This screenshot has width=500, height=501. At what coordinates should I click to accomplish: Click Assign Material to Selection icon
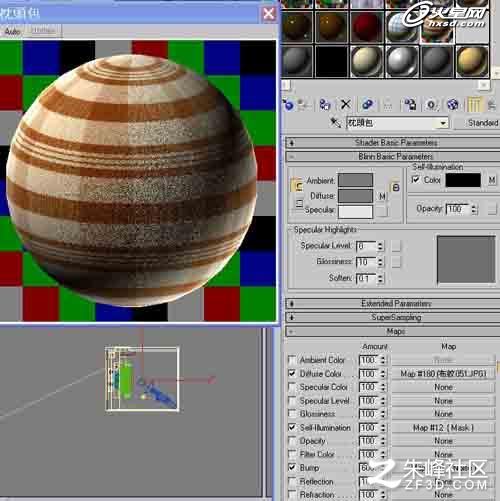(324, 105)
